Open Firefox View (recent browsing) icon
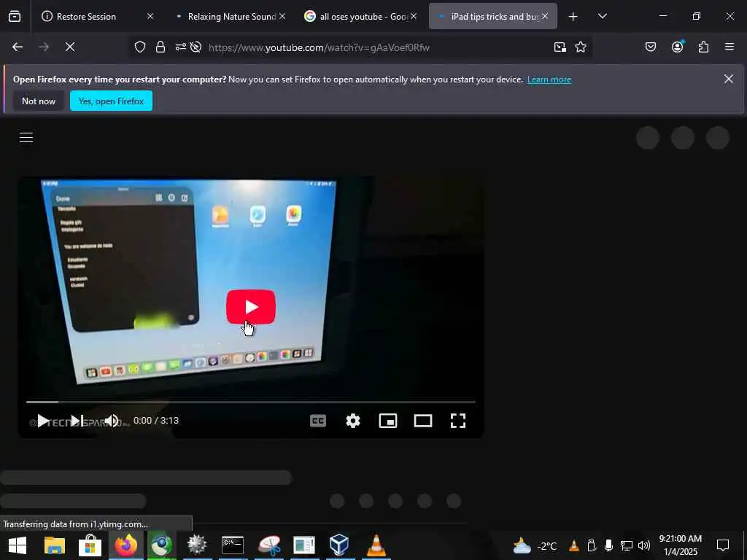The height and width of the screenshot is (560, 747). pyautogui.click(x=15, y=16)
